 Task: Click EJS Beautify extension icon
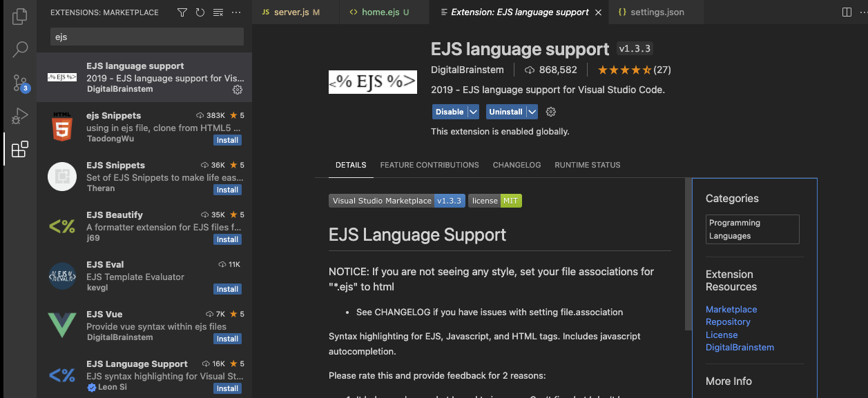coord(61,226)
